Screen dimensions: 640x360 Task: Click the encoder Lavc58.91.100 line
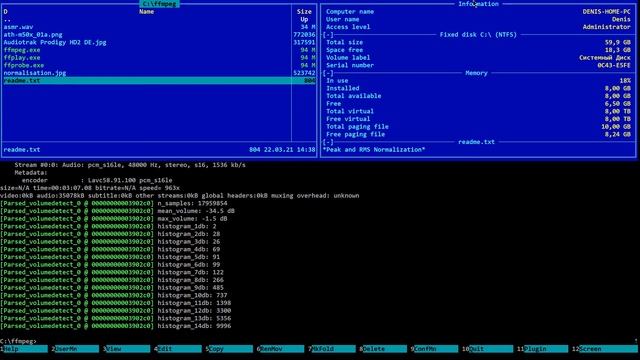click(97, 180)
